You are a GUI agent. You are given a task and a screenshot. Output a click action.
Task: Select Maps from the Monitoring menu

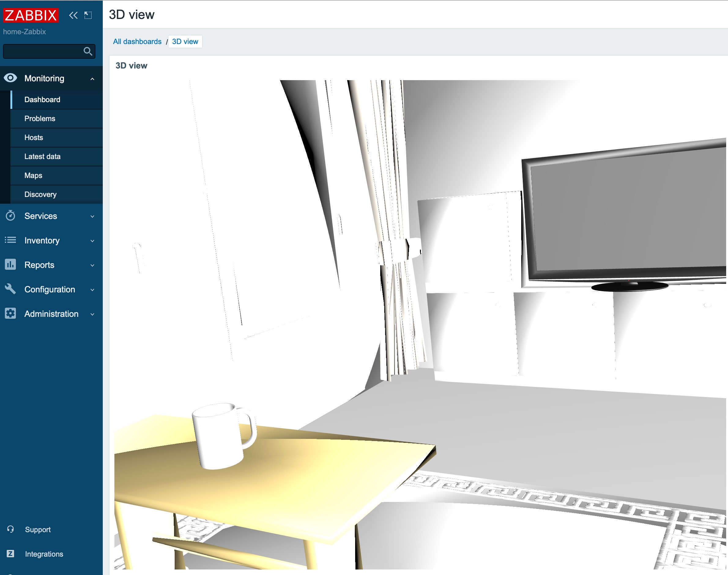(33, 175)
